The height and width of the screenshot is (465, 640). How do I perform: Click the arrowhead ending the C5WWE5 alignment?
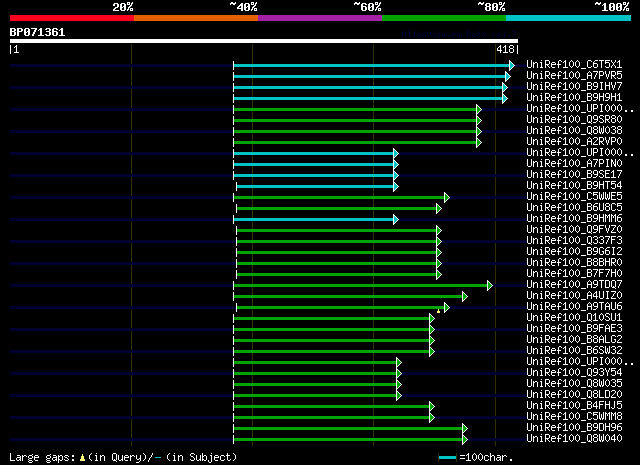point(447,198)
